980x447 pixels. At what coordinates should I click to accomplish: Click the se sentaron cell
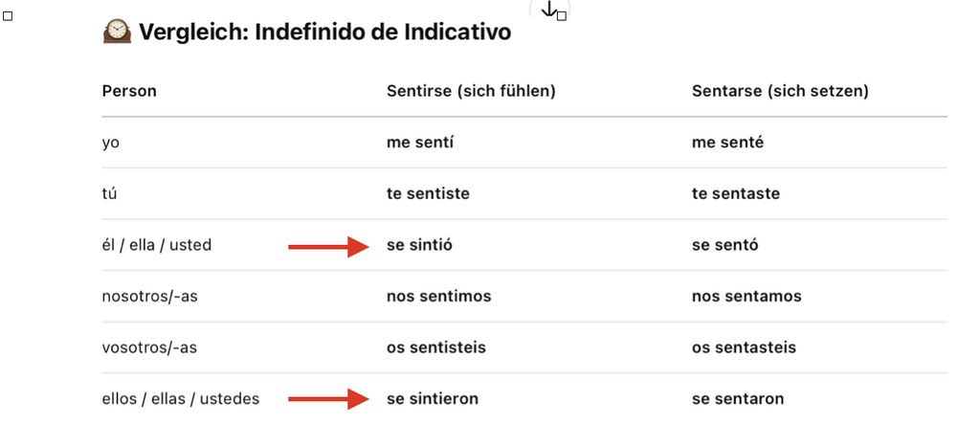pyautogui.click(x=738, y=399)
